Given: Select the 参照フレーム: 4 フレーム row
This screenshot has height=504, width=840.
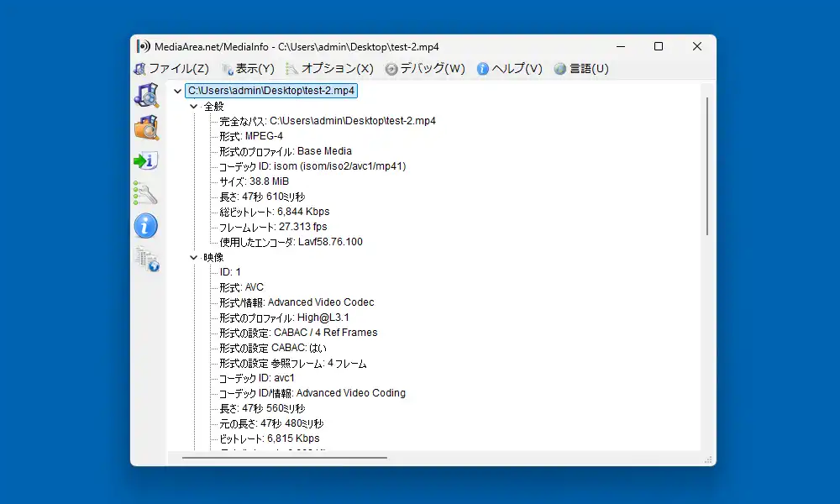Looking at the screenshot, I should pos(292,364).
